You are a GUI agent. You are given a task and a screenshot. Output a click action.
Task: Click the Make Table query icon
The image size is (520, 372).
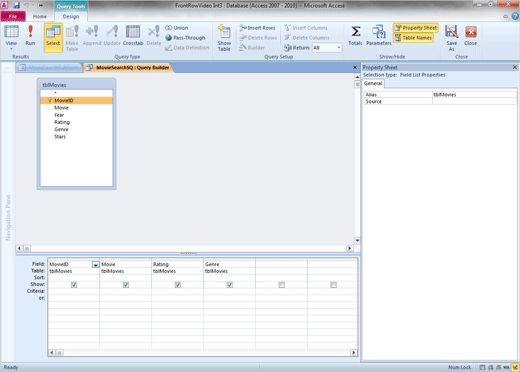click(x=72, y=38)
